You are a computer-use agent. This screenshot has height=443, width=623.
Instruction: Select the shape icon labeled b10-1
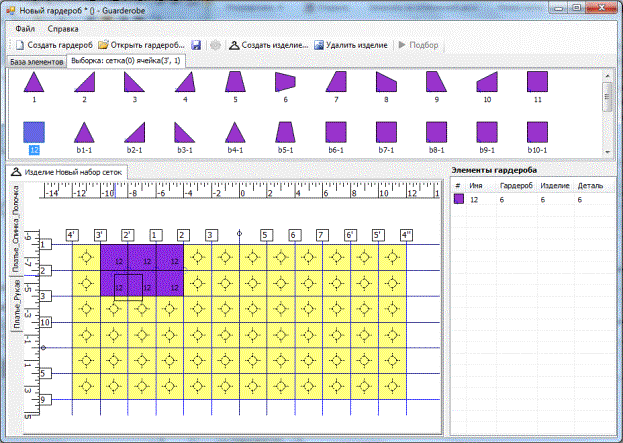tap(537, 131)
